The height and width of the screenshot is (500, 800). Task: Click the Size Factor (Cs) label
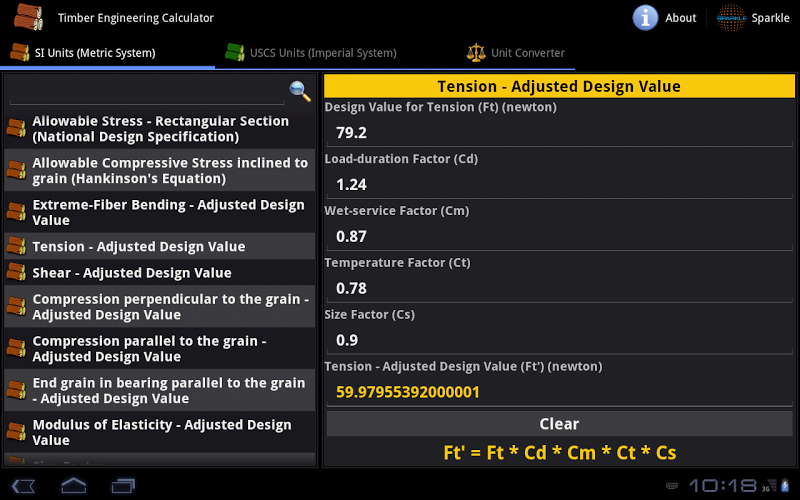(370, 314)
